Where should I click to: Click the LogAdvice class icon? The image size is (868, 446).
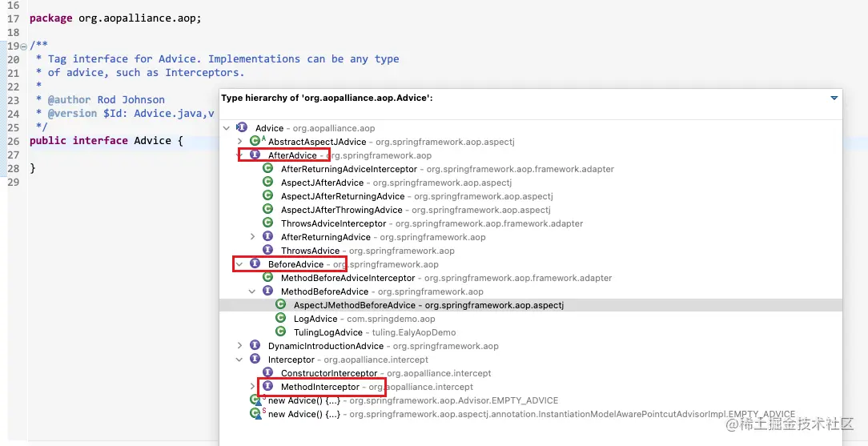(x=281, y=319)
